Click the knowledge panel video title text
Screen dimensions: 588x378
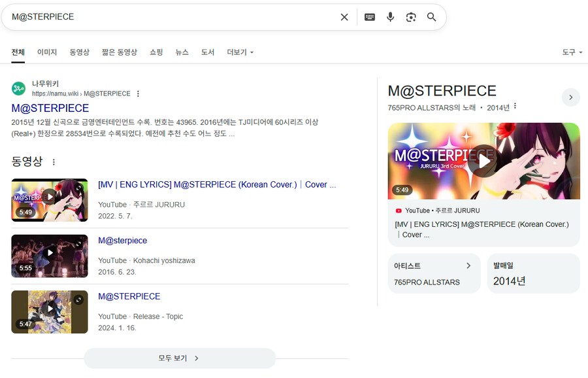pos(482,230)
